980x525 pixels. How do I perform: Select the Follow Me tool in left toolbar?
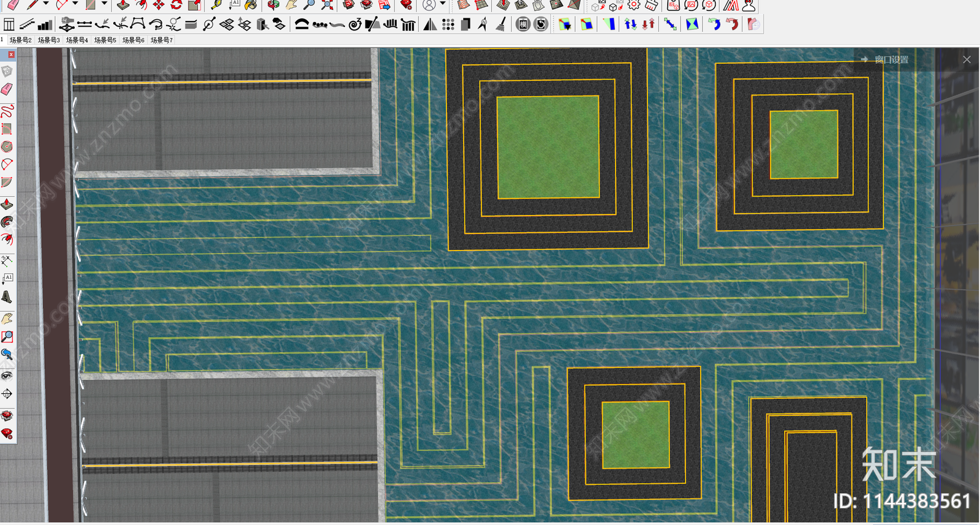pos(7,222)
